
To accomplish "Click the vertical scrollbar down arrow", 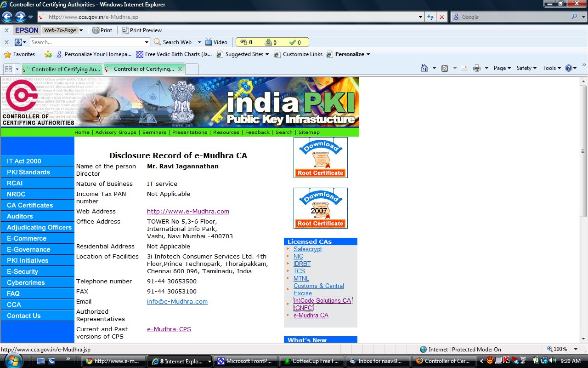I will (x=583, y=339).
